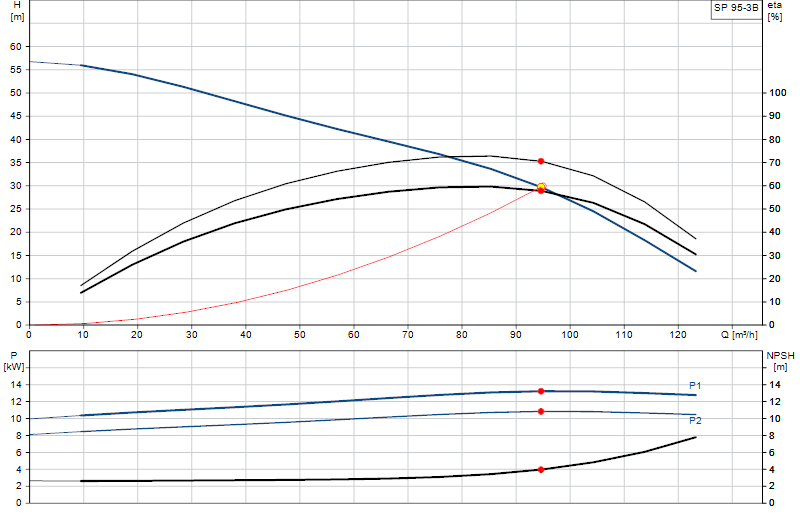Select the red marker on the thin eta curve

pyautogui.click(x=541, y=161)
